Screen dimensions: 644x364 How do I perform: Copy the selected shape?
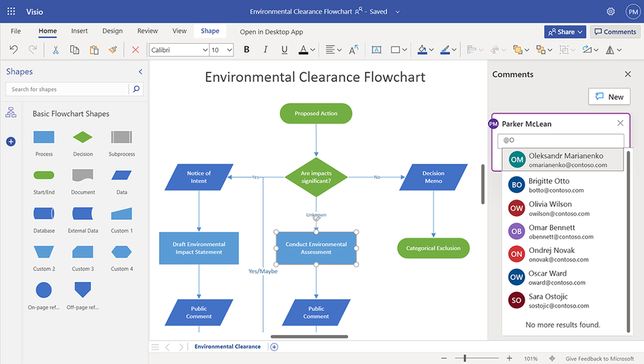pyautogui.click(x=74, y=50)
